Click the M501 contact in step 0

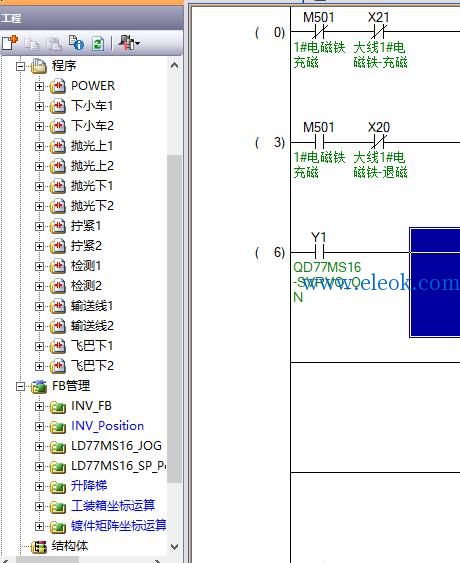(319, 32)
